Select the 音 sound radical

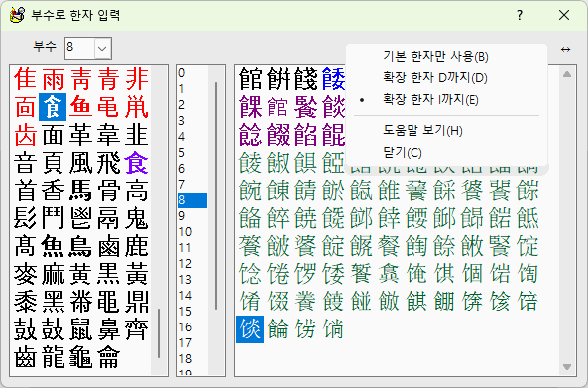tap(25, 163)
